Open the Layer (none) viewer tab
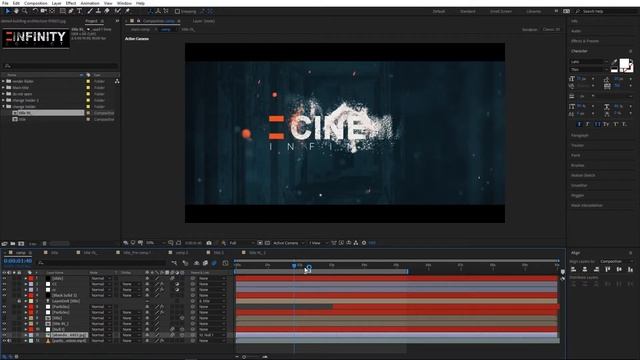 (203, 21)
